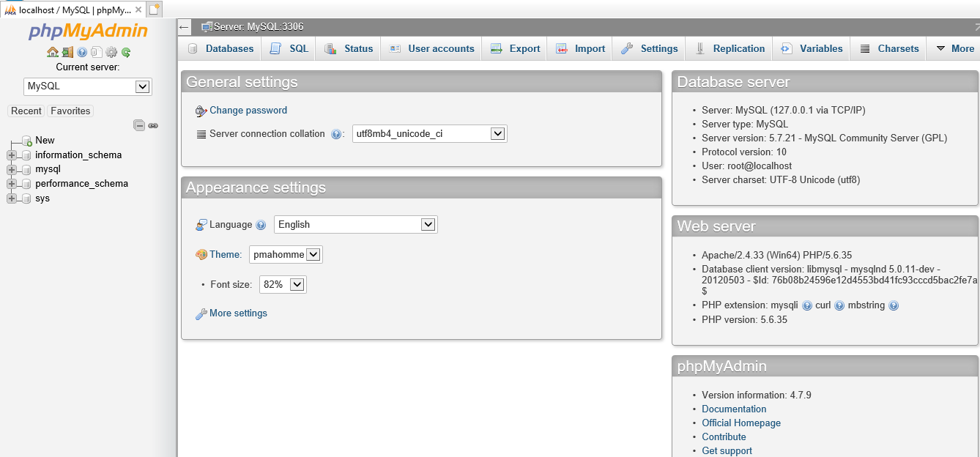Click the Recent tables button
This screenshot has width=980, height=457.
(26, 111)
